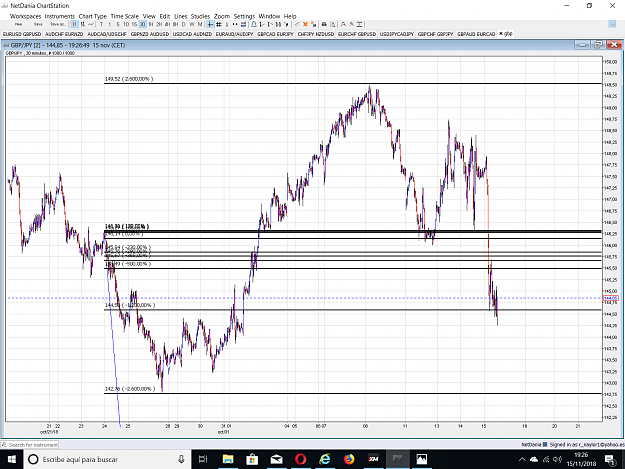Open the GBPNZD AUDUSD workspace tab
This screenshot has height=469, width=625.
(150, 34)
